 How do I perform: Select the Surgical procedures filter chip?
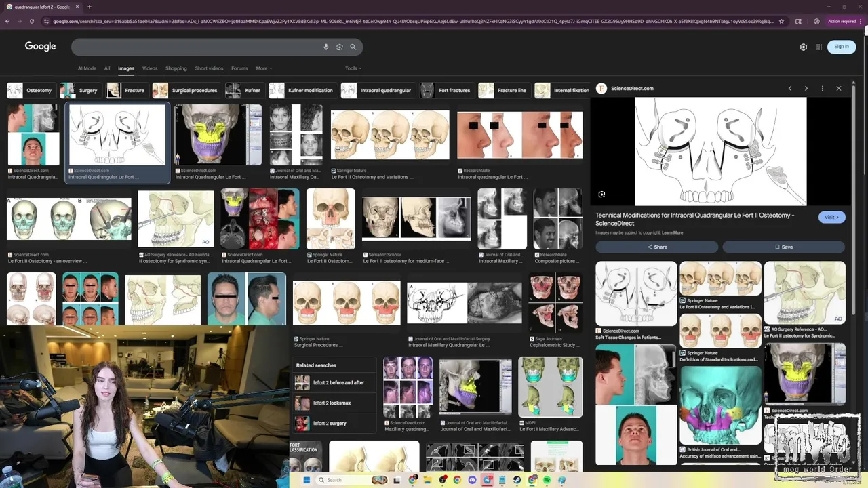186,90
